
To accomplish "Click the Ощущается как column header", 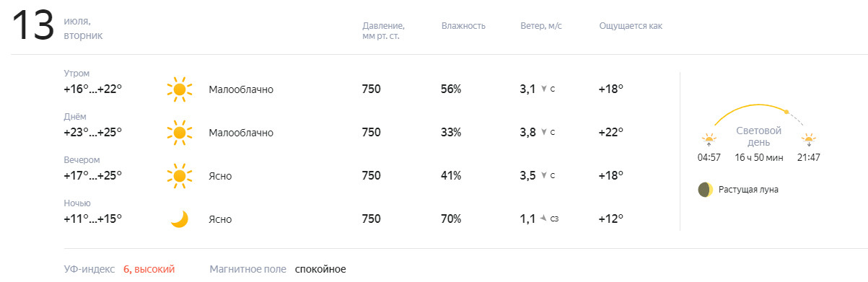I will click(x=631, y=26).
